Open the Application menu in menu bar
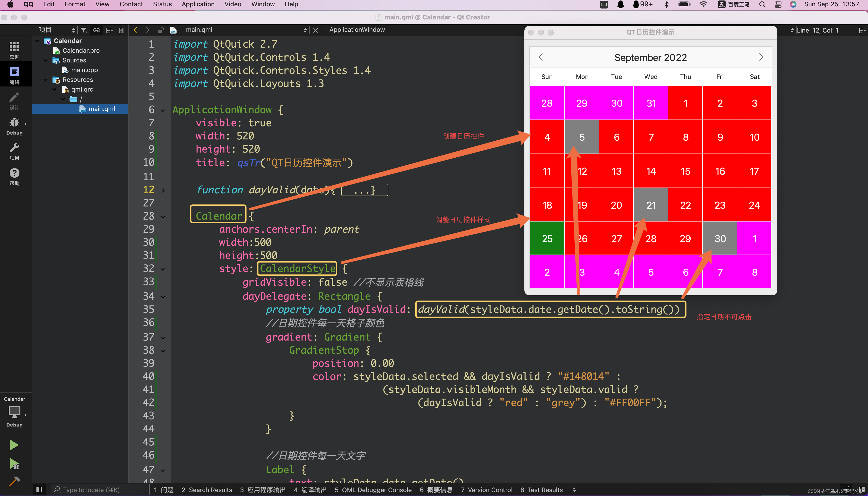 click(x=198, y=4)
